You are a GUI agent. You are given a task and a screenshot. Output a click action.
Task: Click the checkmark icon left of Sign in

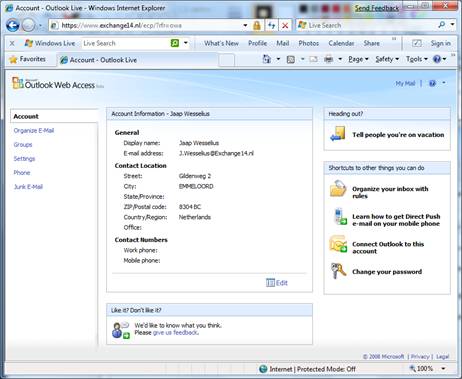[x=417, y=43]
